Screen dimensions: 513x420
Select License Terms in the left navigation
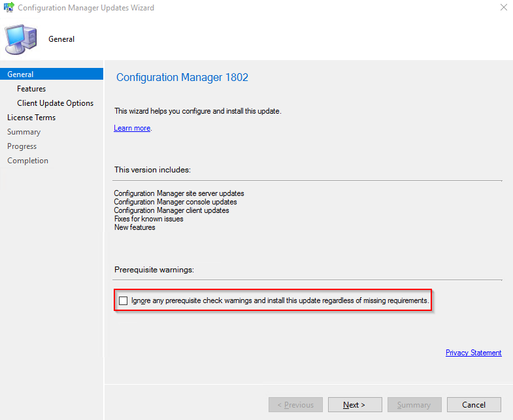click(31, 118)
